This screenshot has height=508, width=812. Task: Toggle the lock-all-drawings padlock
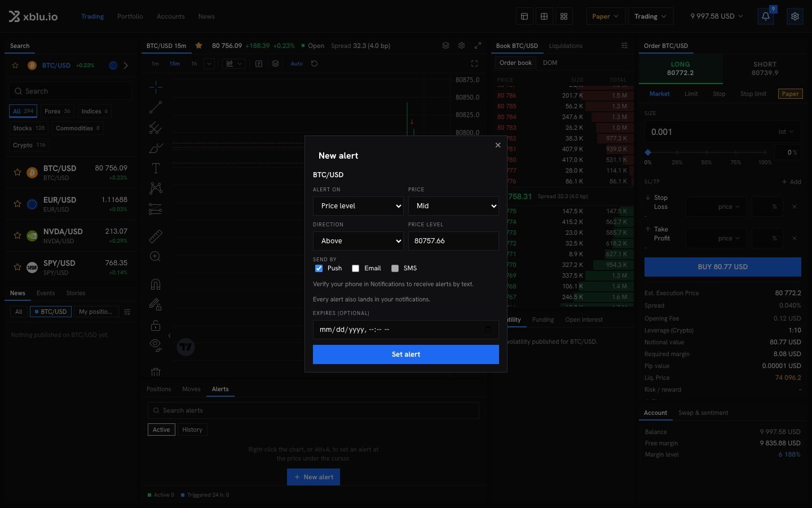[x=156, y=325]
